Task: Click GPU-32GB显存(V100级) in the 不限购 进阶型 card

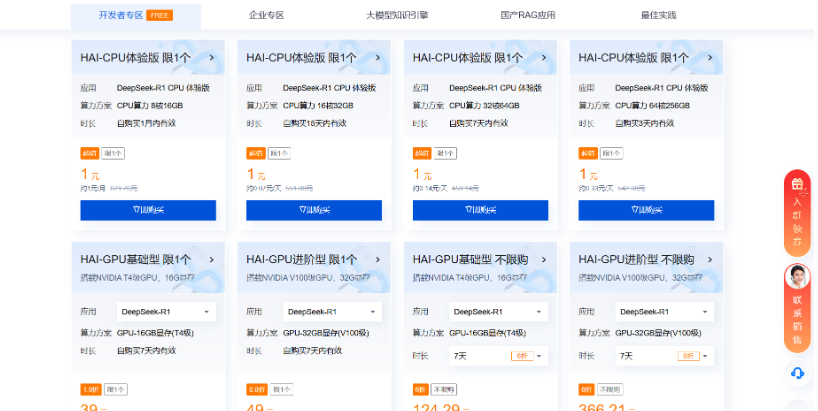Action: tap(658, 333)
